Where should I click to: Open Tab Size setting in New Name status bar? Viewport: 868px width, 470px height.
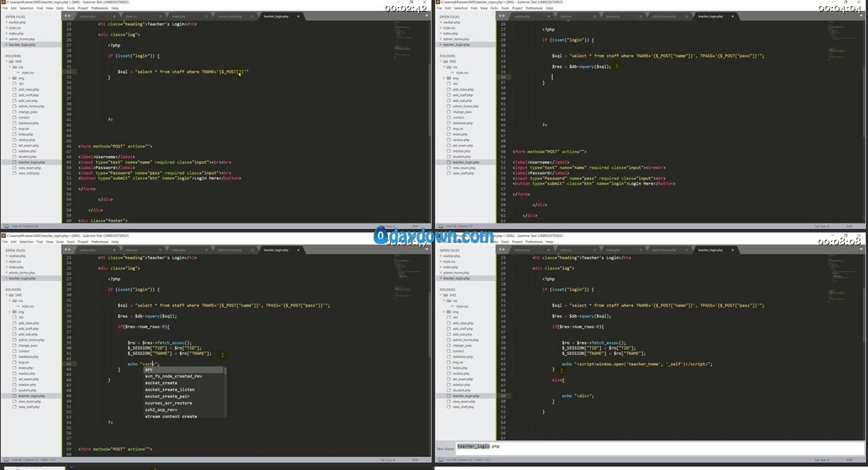click(x=821, y=460)
